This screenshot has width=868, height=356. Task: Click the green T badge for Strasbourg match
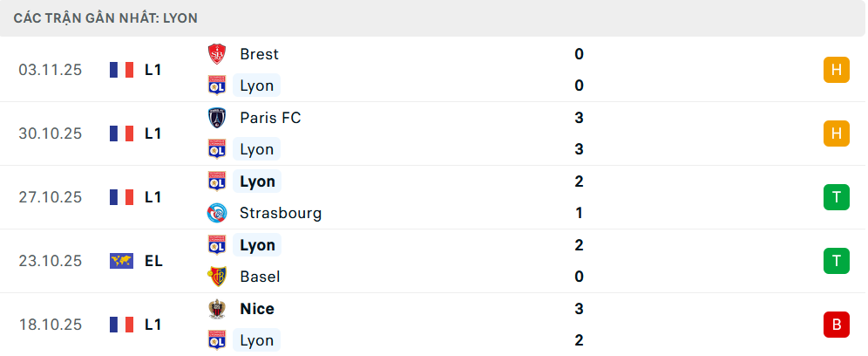pyautogui.click(x=836, y=197)
